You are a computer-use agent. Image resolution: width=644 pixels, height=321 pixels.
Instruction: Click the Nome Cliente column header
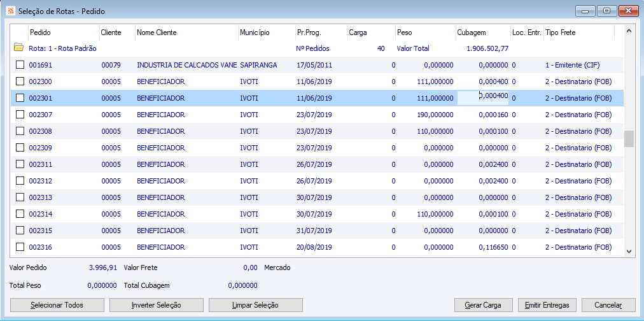click(x=186, y=32)
